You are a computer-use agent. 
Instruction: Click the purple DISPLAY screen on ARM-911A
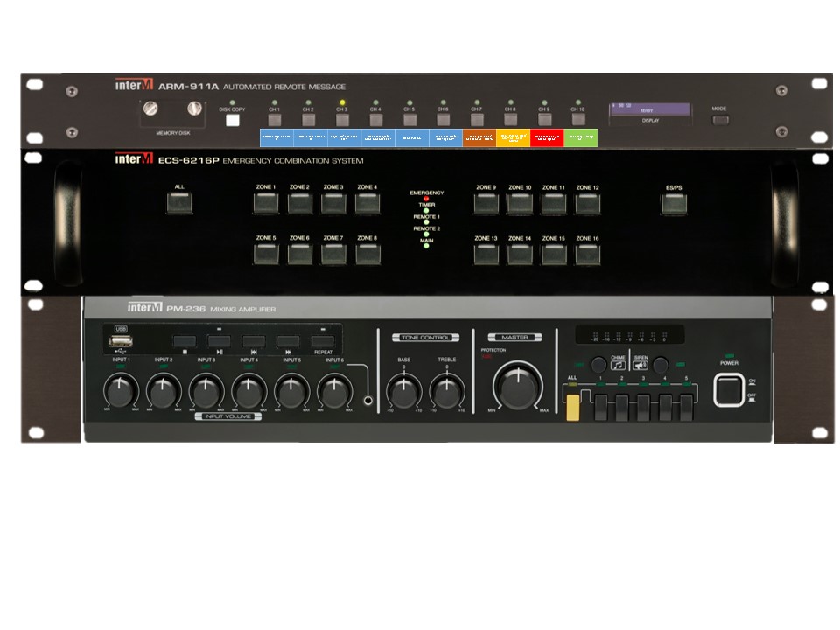[650, 109]
